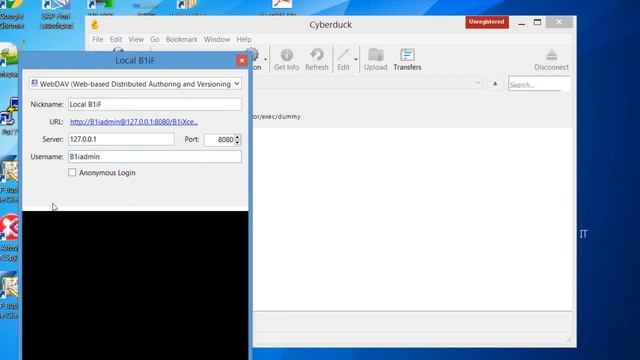Click the Action gear icon
This screenshot has width=640, height=360.
coord(253,55)
